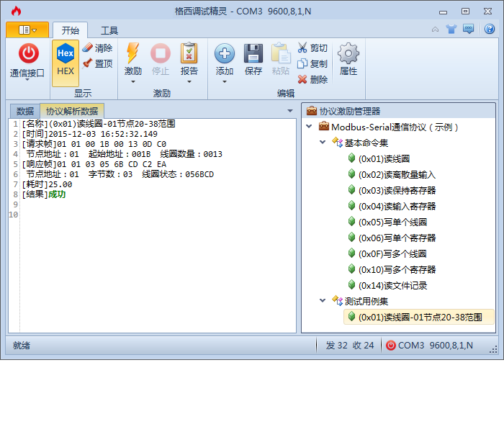Click the flame application icon in title bar
Image resolution: width=504 pixels, height=432 pixels.
16,12
